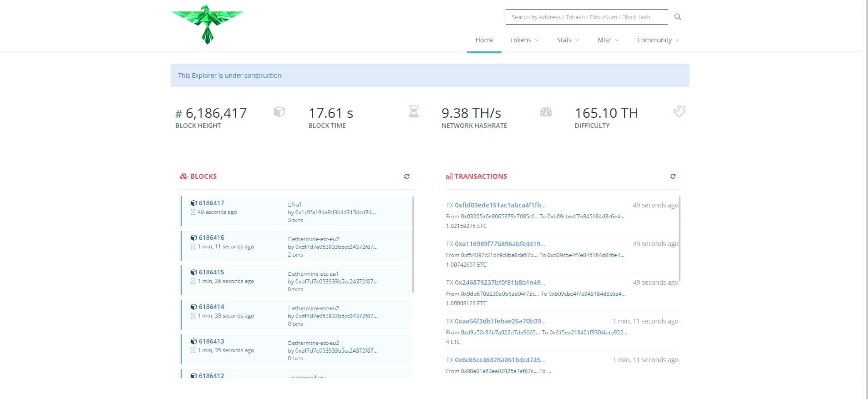Open transaction 0xa116989f77b896abfe4419
The width and height of the screenshot is (868, 399).
tap(500, 244)
